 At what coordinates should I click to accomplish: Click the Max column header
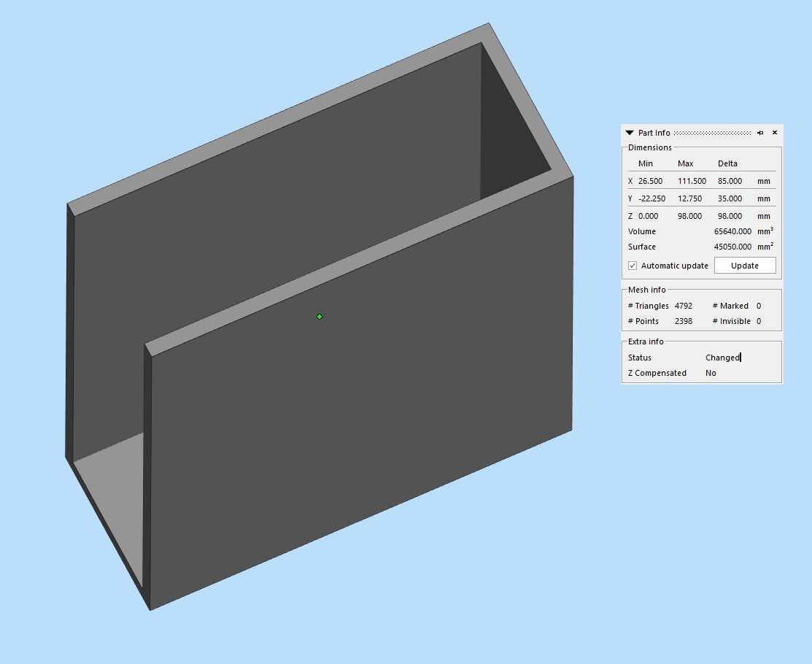(685, 163)
